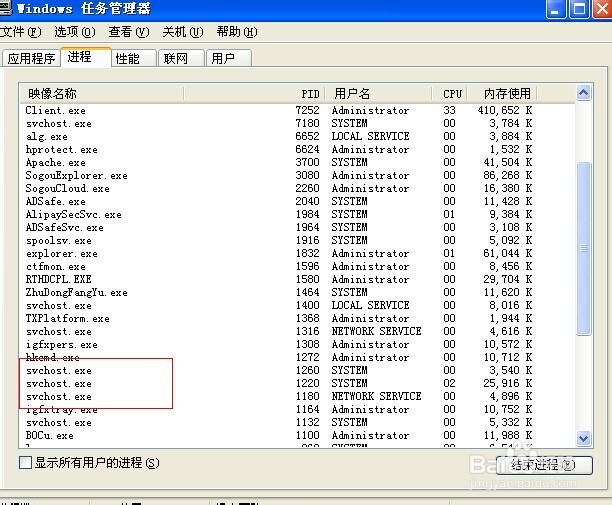Select the Apache.exe process
Viewport: 612px width, 505px height.
297,162
